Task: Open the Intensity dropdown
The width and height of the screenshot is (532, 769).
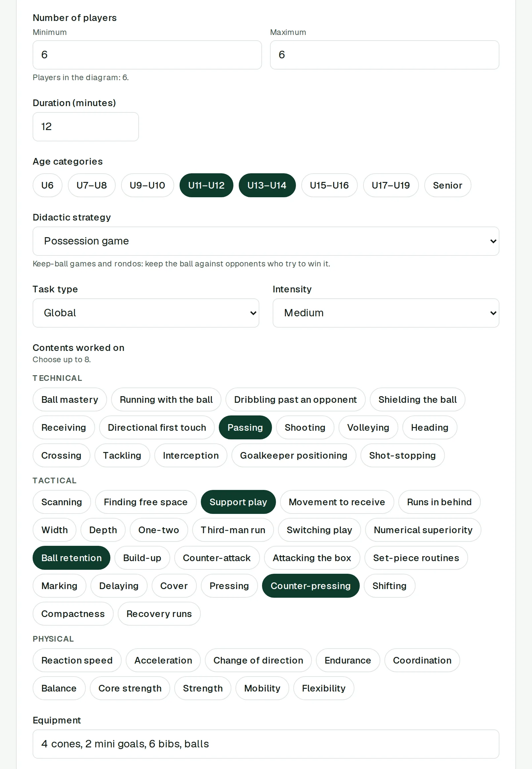Action: tap(386, 313)
